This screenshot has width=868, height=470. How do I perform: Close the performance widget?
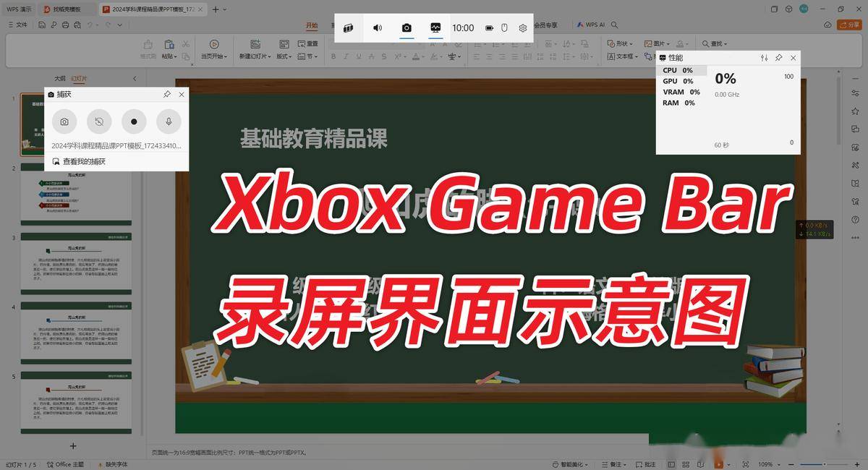pos(793,58)
